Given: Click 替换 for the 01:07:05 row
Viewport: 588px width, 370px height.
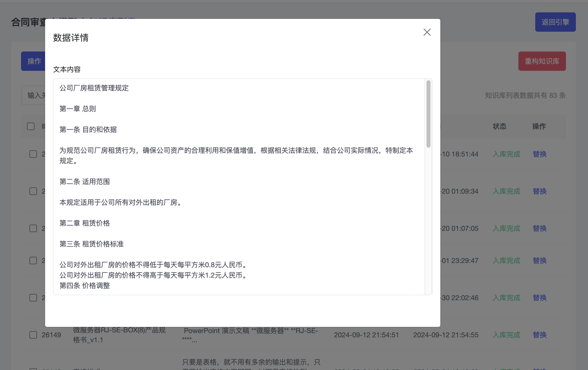Looking at the screenshot, I should (x=539, y=228).
